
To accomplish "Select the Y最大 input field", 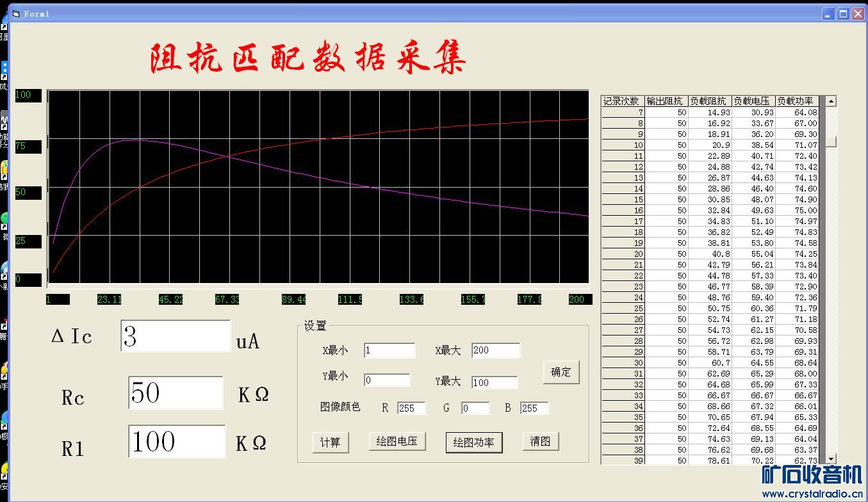I will (x=495, y=382).
